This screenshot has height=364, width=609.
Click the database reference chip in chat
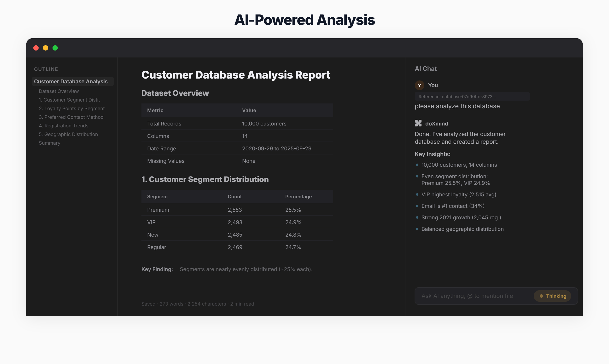471,97
